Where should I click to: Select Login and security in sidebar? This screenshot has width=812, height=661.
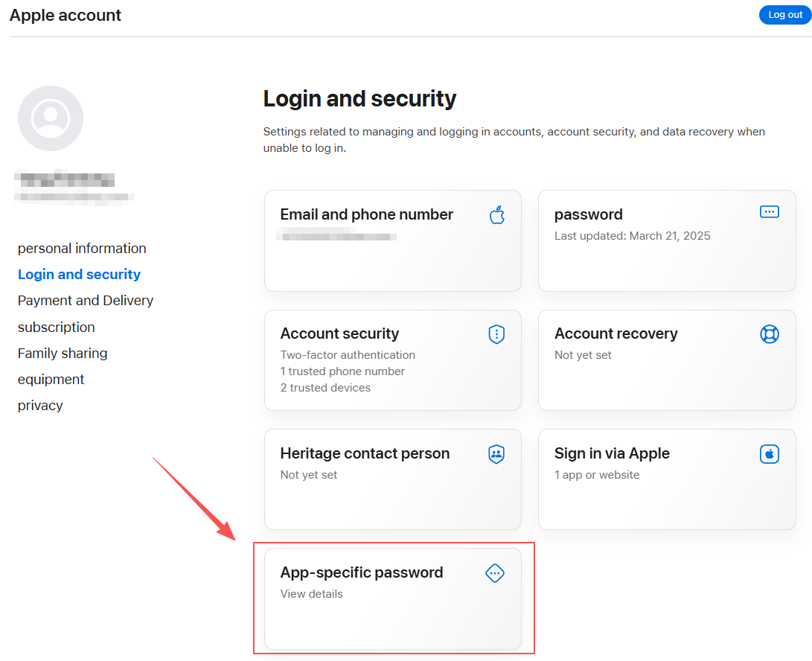(x=79, y=274)
